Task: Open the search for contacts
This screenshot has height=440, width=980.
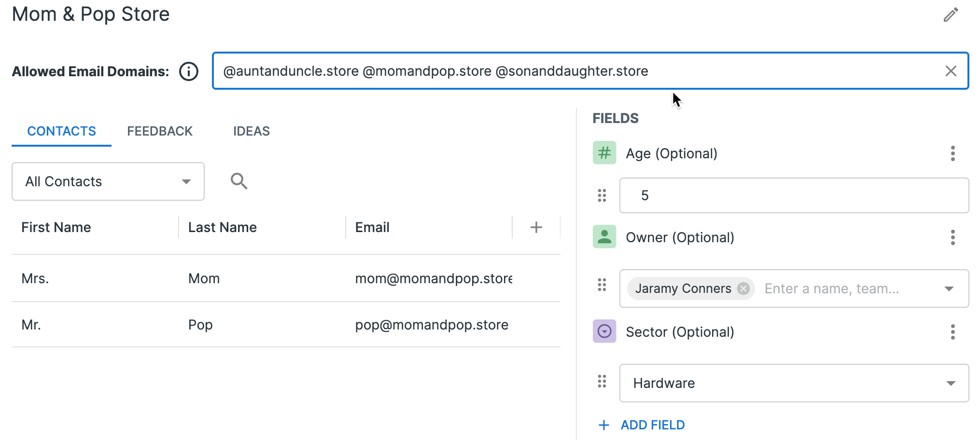Action: click(239, 181)
